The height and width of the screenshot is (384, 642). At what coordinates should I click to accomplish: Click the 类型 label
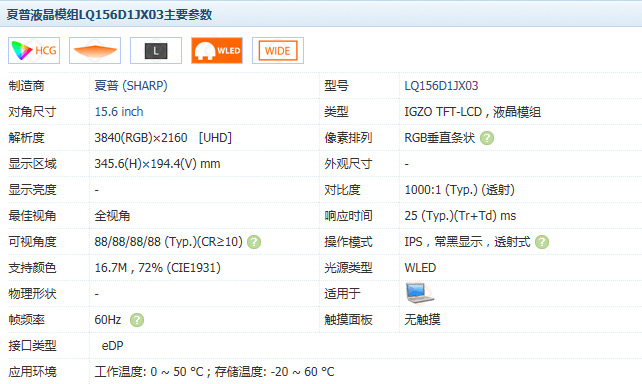[x=337, y=112]
